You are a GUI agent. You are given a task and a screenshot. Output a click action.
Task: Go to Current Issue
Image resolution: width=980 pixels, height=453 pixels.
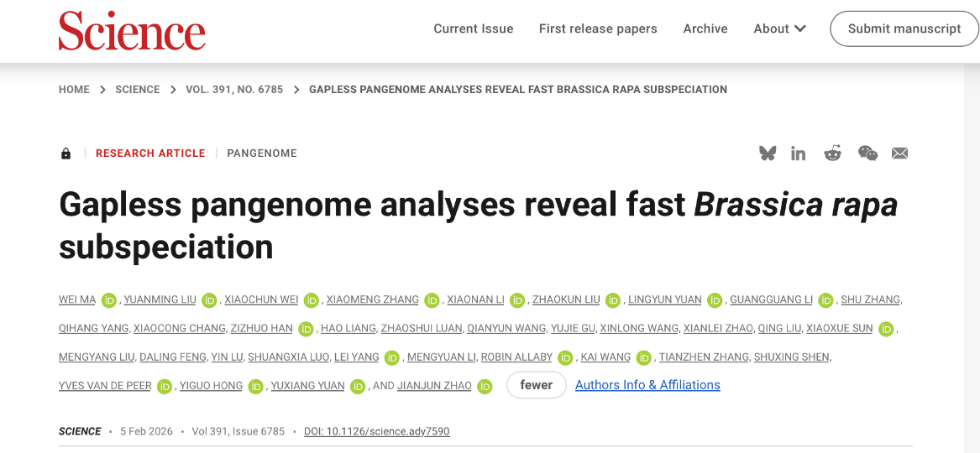point(473,29)
